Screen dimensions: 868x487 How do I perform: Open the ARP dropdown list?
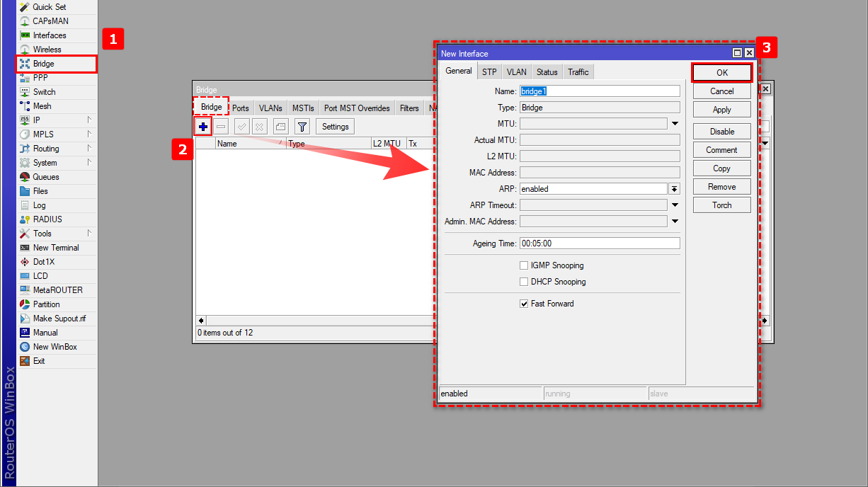click(x=675, y=189)
